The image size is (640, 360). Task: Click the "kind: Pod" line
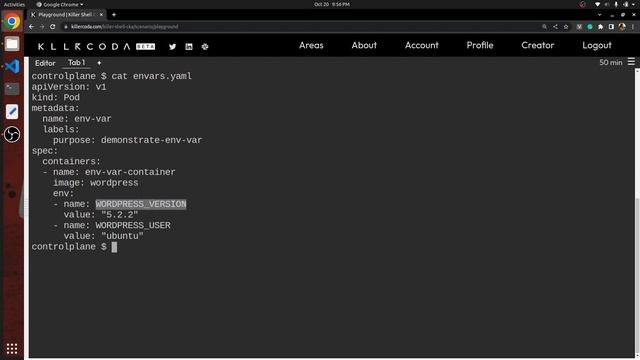point(56,98)
